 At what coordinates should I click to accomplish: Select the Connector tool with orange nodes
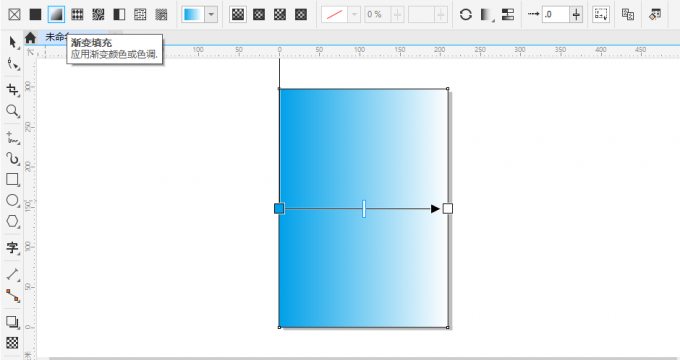(x=13, y=295)
